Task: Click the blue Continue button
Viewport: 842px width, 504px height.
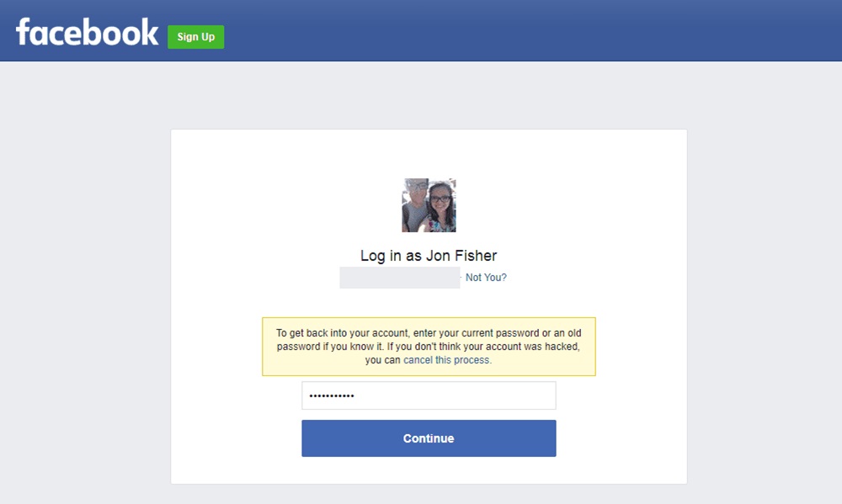Action: pos(429,438)
